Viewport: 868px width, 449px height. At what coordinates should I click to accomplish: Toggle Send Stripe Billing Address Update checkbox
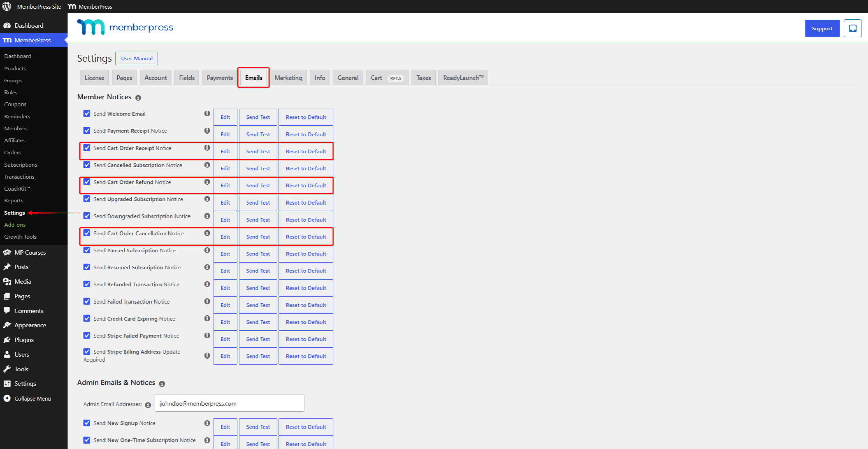coord(87,352)
